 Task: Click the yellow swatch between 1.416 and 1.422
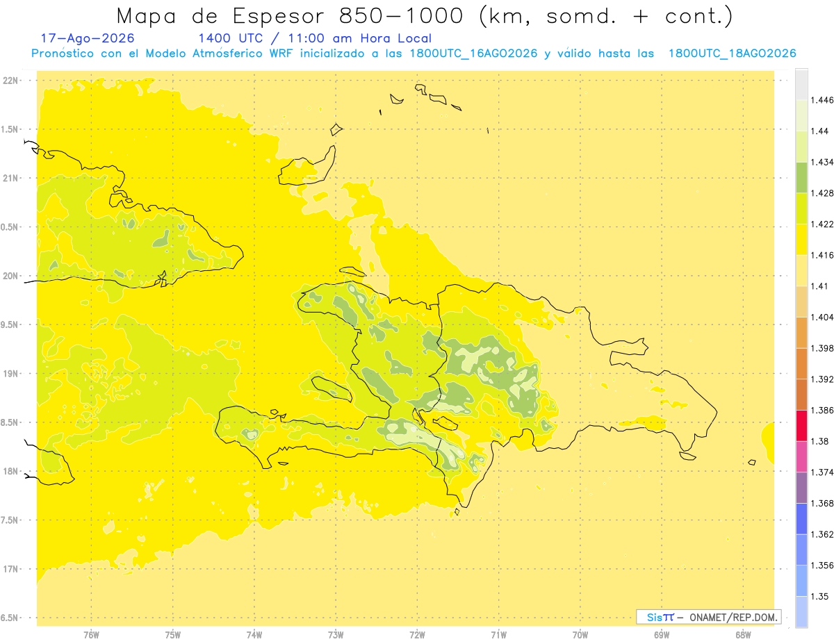(x=801, y=240)
